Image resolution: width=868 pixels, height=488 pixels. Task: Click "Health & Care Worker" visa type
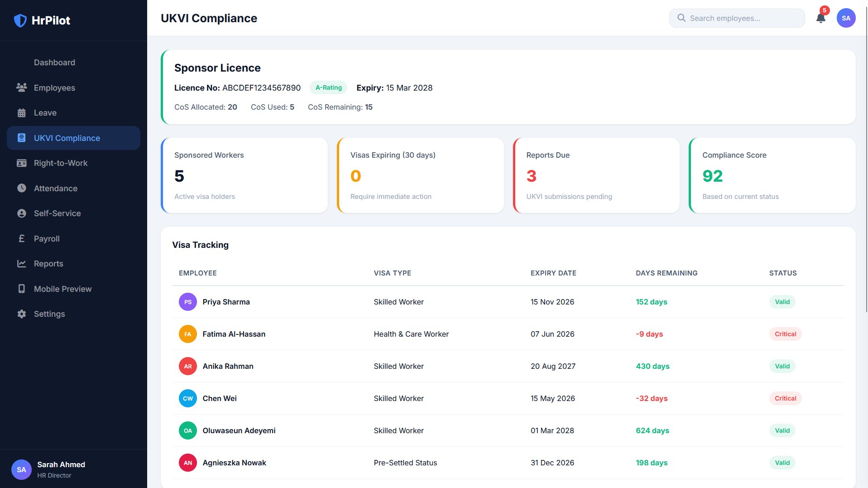[411, 334]
